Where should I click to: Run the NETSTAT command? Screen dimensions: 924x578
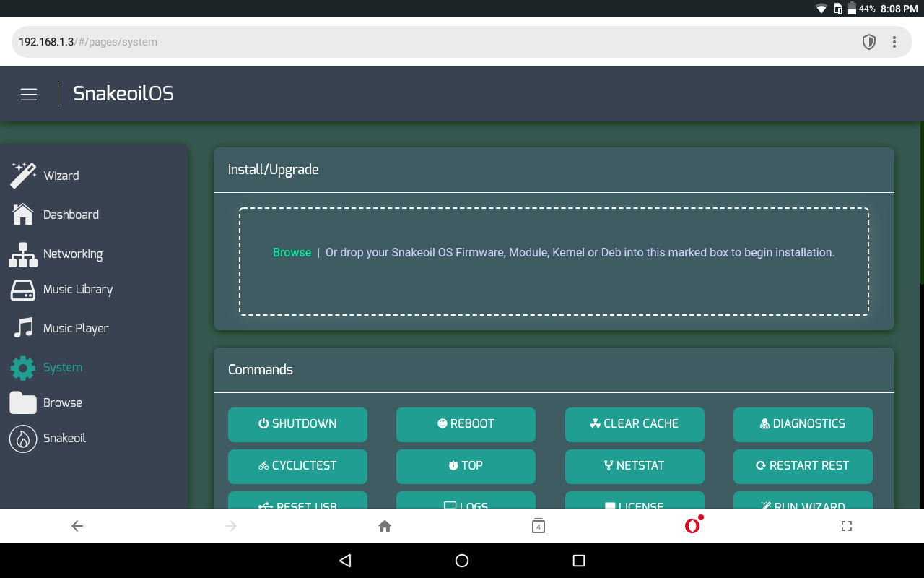(x=635, y=466)
